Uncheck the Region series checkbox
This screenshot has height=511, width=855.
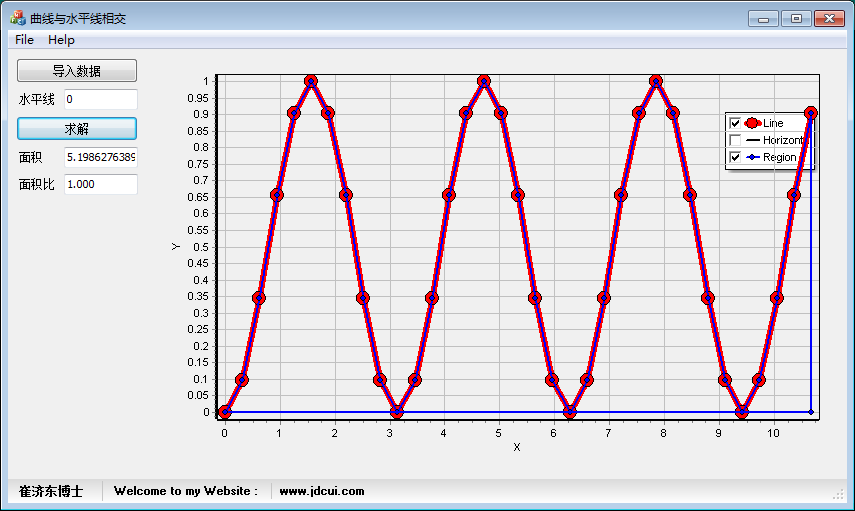[x=735, y=157]
